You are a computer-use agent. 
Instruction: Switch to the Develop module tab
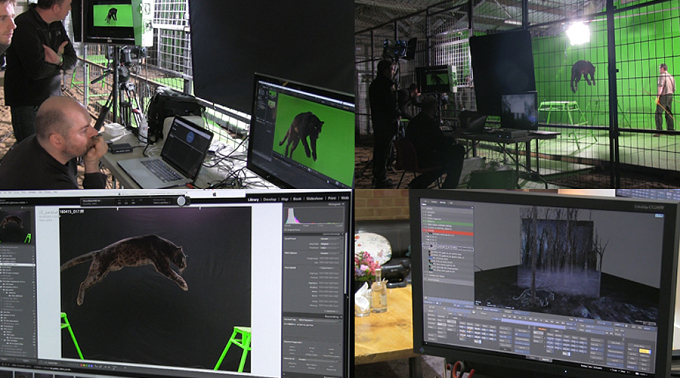(270, 199)
